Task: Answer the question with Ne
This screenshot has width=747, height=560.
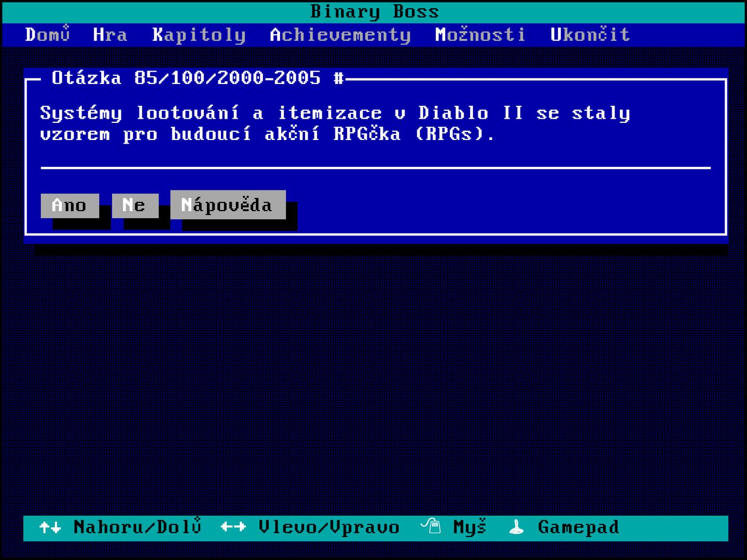Action: tap(135, 205)
